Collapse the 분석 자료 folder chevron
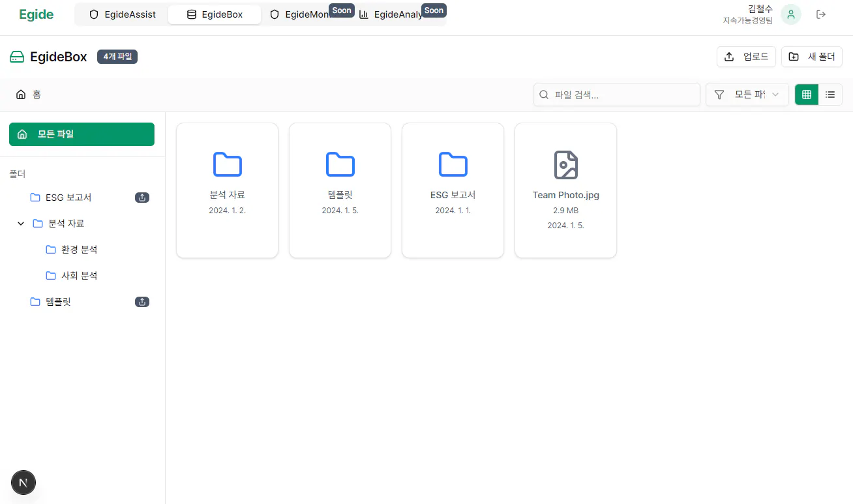 [x=21, y=224]
